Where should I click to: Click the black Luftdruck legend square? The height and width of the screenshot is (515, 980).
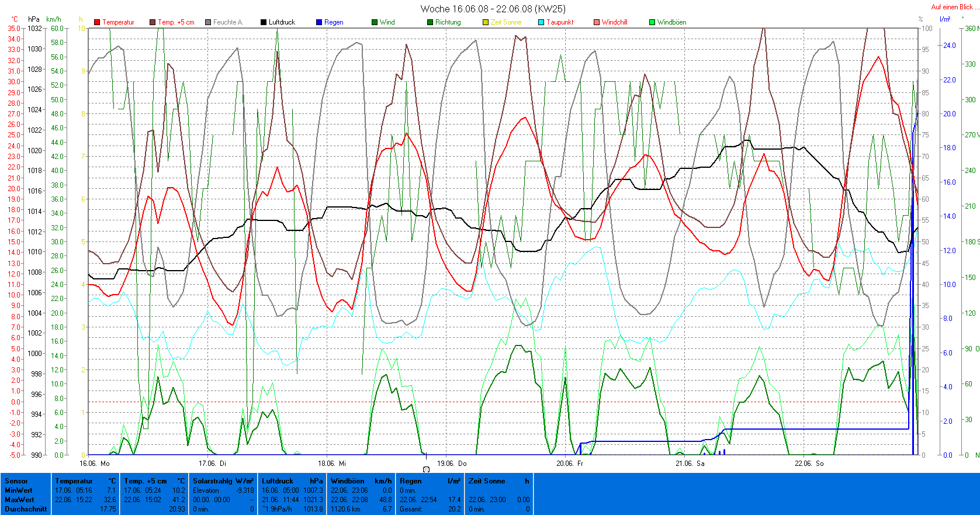[x=264, y=22]
